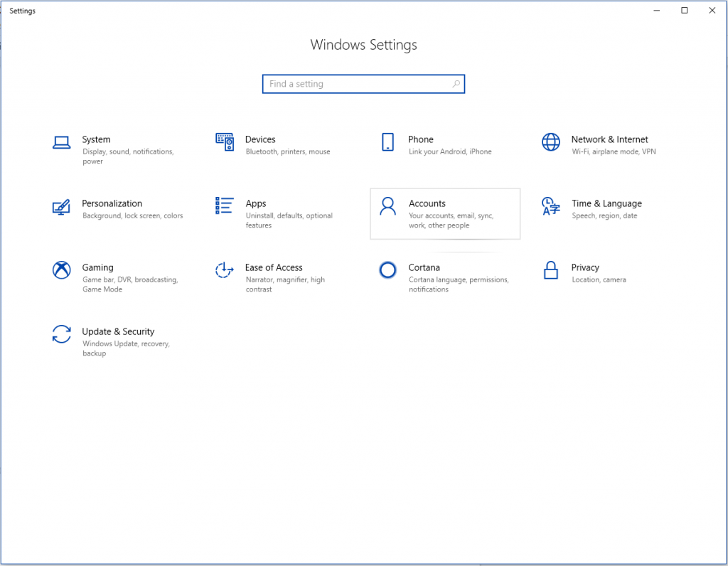This screenshot has height=566, width=728.
Task: Open Network & Internet title
Action: tap(609, 139)
